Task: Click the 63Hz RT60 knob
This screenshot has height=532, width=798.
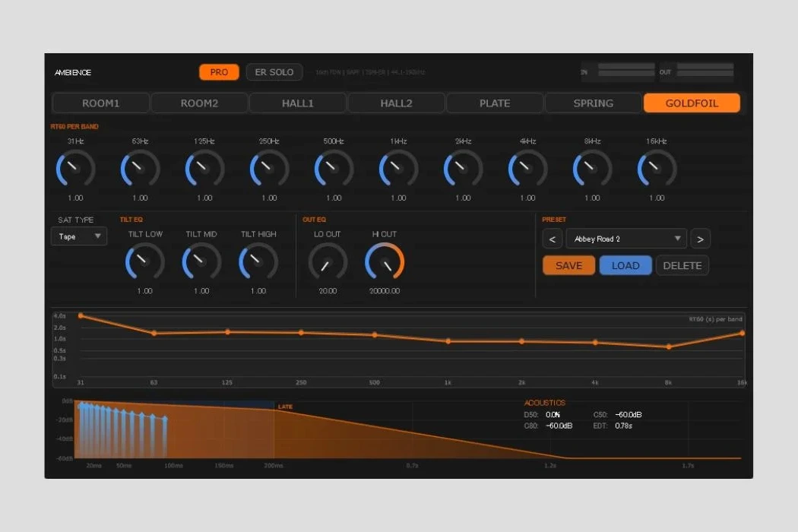Action: 140,169
